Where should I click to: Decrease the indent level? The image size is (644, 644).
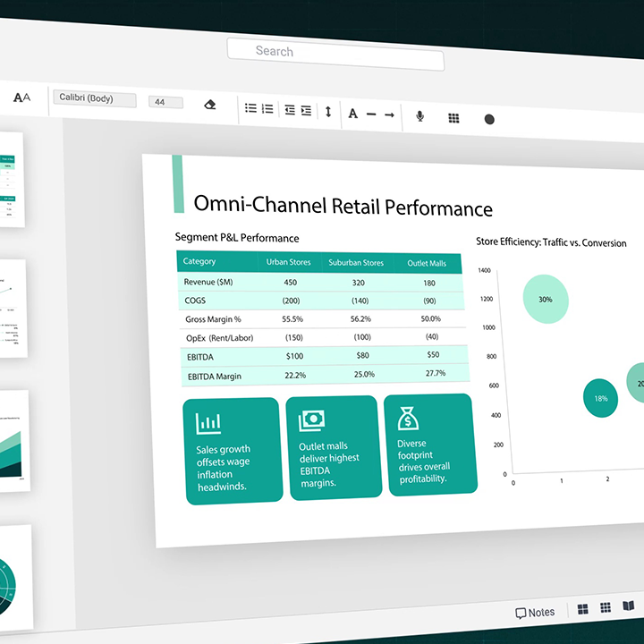click(x=290, y=110)
